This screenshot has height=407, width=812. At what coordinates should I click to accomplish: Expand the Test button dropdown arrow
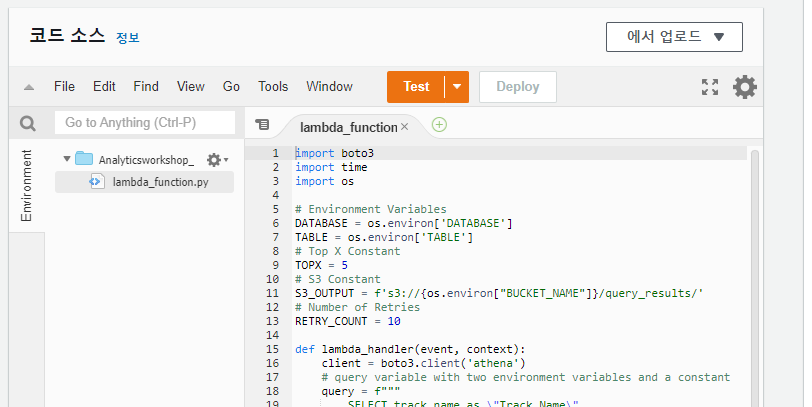click(457, 86)
